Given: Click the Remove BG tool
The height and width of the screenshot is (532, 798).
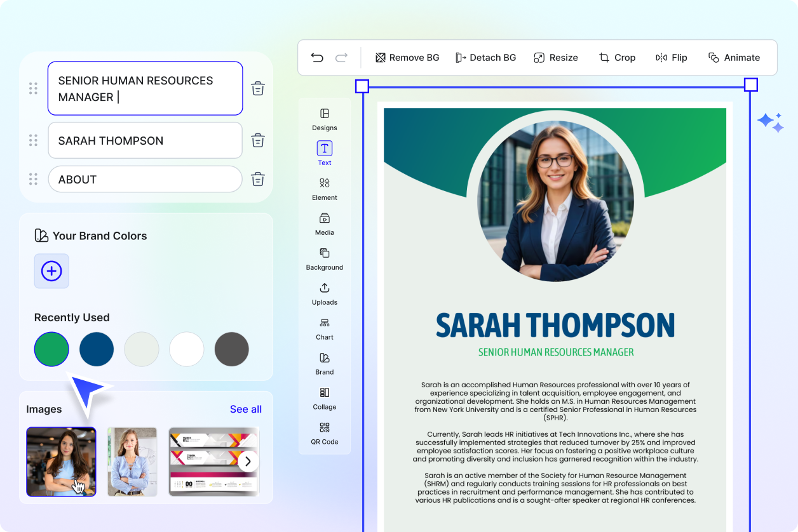Looking at the screenshot, I should [407, 57].
